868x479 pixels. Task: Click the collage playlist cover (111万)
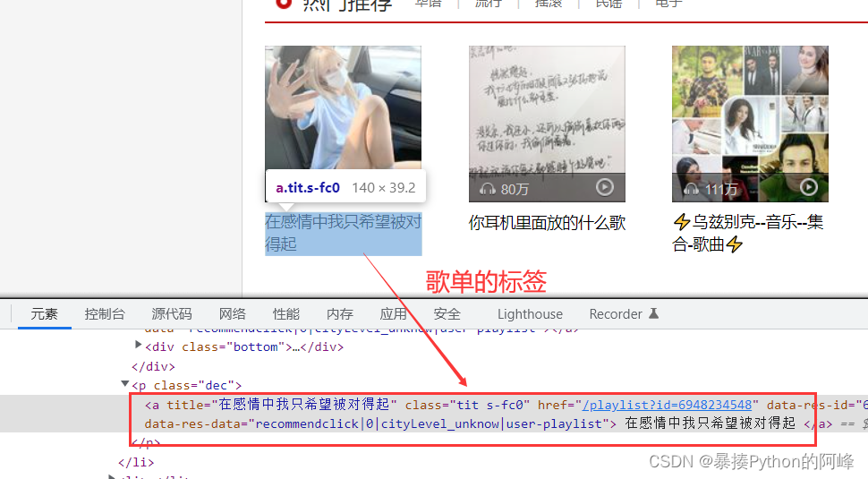(x=750, y=124)
